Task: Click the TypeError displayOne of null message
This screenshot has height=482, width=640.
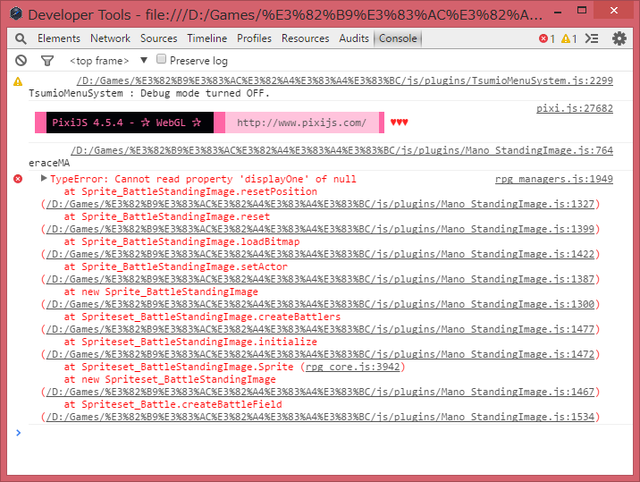Action: tap(203, 179)
